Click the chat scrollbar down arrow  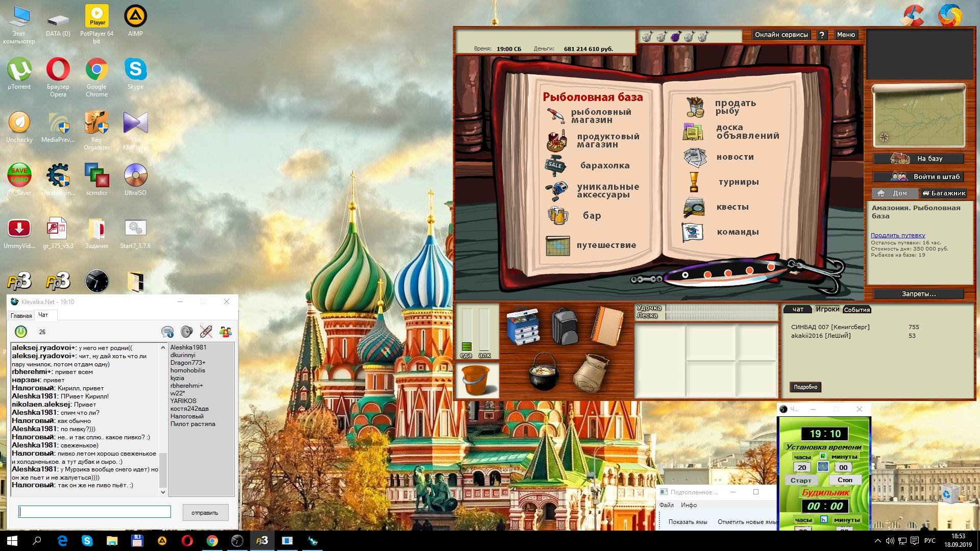[163, 492]
